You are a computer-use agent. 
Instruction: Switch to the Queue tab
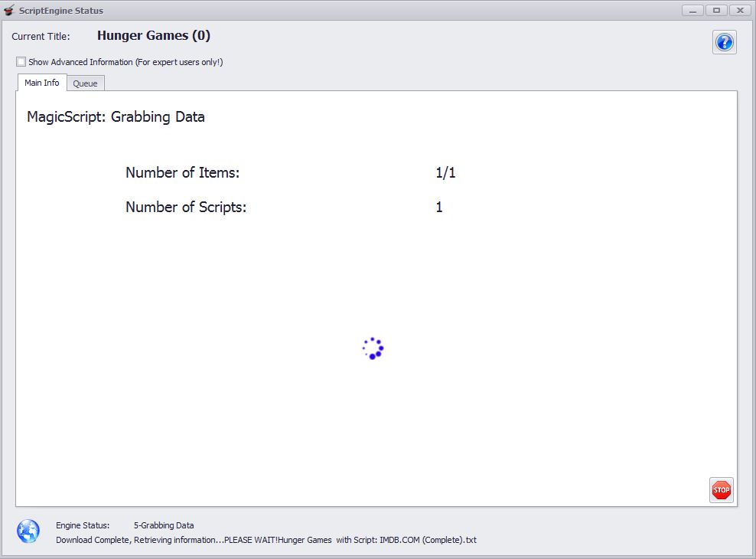[85, 83]
